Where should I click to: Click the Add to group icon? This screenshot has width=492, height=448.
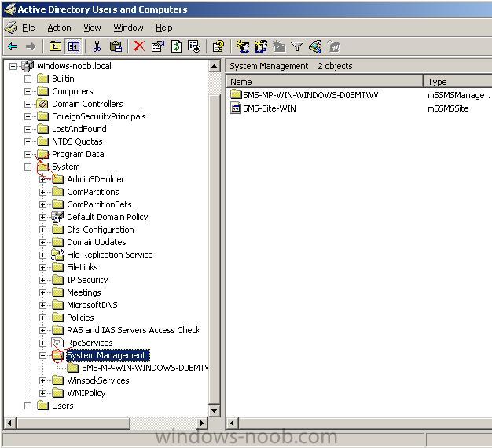click(333, 46)
